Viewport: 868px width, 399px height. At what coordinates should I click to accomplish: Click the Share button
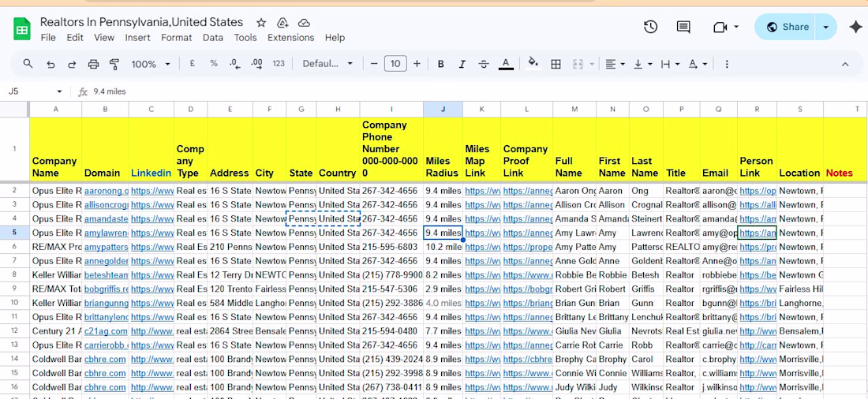(x=788, y=27)
